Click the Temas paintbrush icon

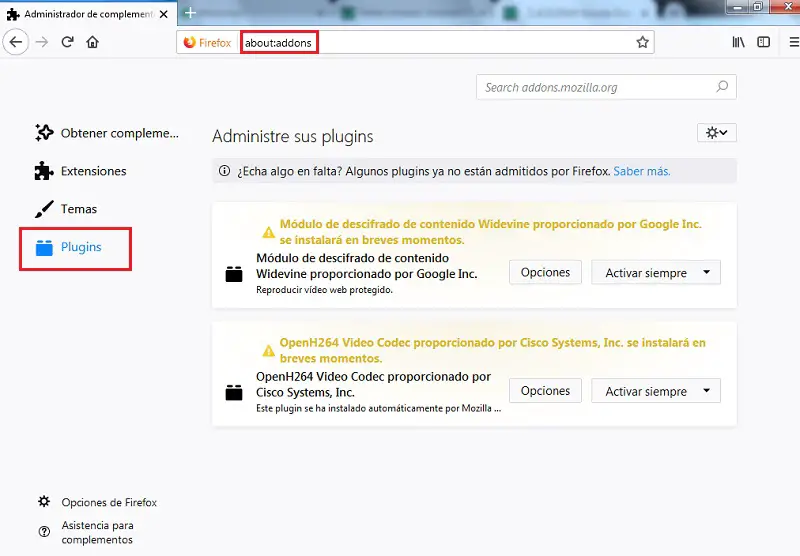[x=44, y=209]
